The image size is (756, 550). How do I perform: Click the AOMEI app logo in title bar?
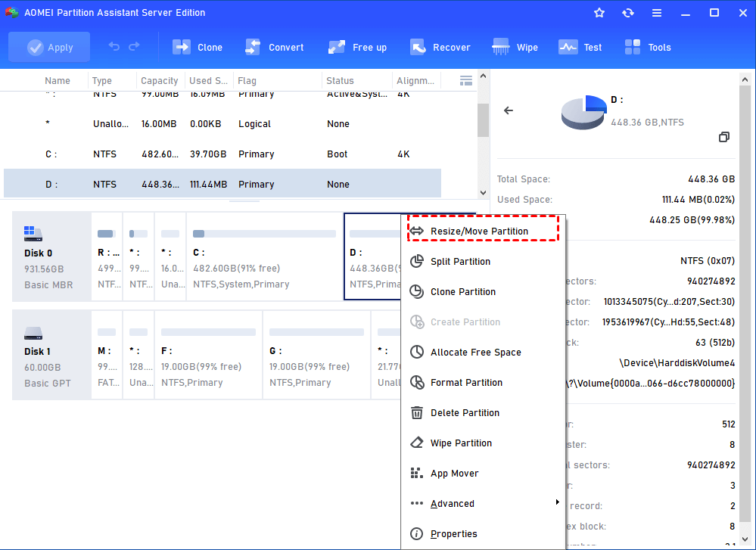[12, 13]
